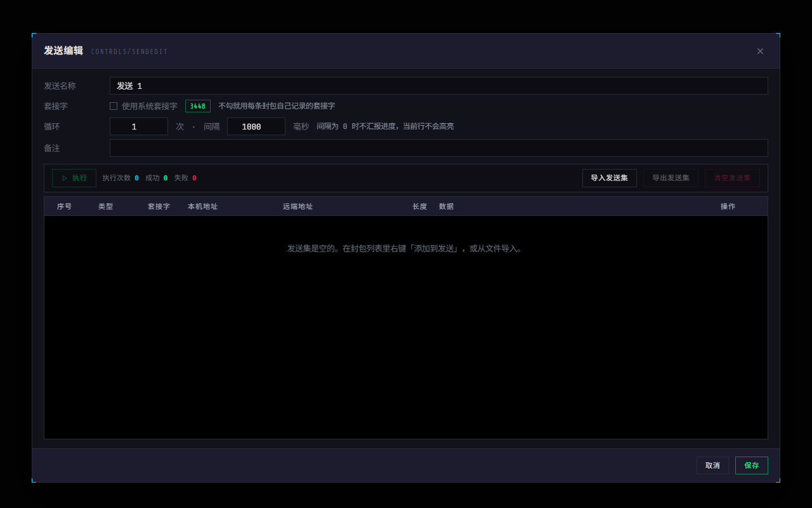Click 导入发送集 button
The image size is (812, 508).
(x=610, y=178)
